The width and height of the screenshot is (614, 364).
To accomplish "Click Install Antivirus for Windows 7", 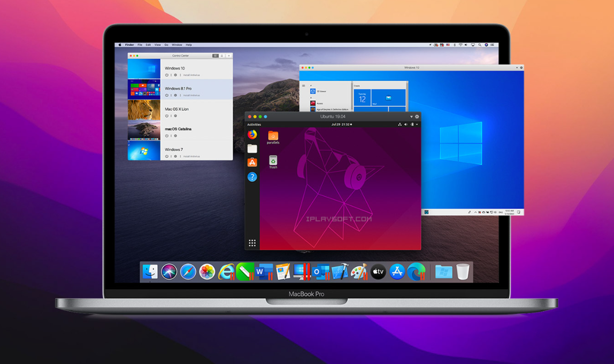I will (191, 157).
